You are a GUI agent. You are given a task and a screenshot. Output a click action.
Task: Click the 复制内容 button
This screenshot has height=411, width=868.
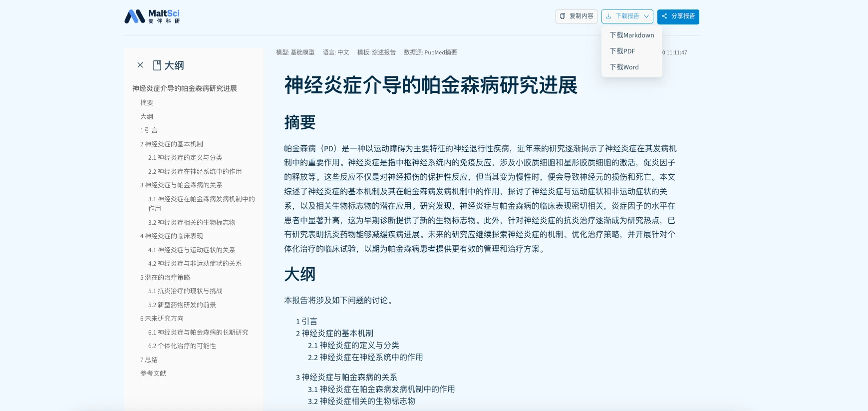(577, 16)
